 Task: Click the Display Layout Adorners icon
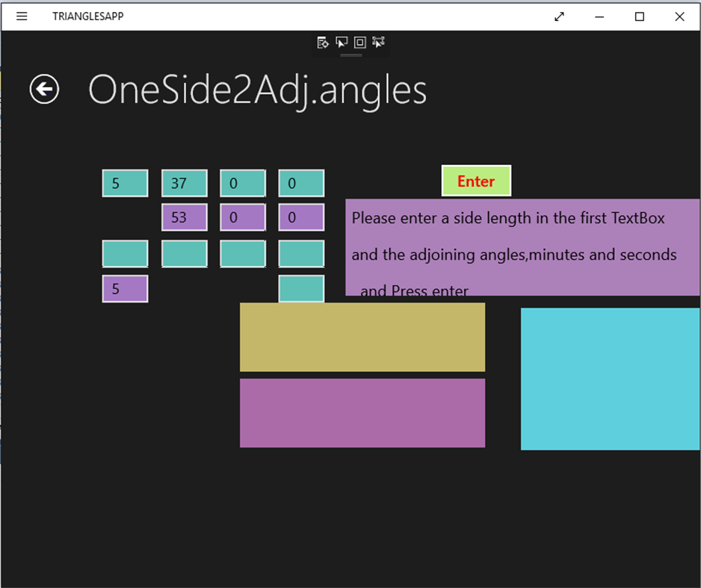(x=359, y=43)
